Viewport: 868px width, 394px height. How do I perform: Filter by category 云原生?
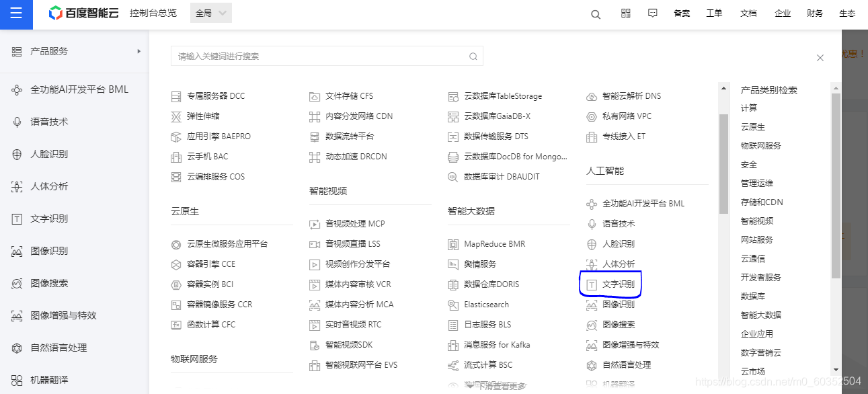753,126
